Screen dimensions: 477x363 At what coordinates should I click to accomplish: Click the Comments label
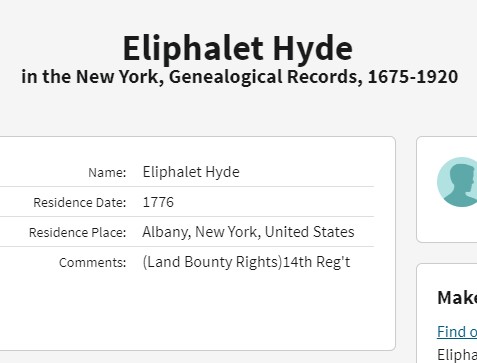pos(93,263)
